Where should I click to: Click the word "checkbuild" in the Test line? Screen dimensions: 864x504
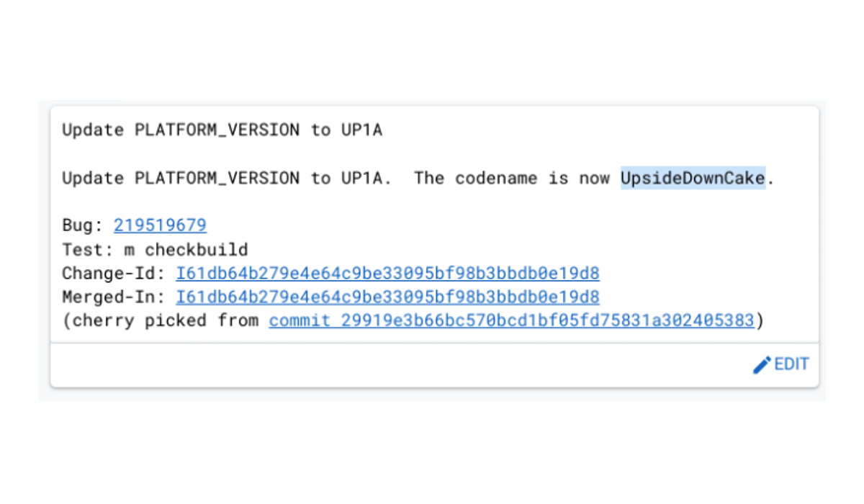click(196, 250)
